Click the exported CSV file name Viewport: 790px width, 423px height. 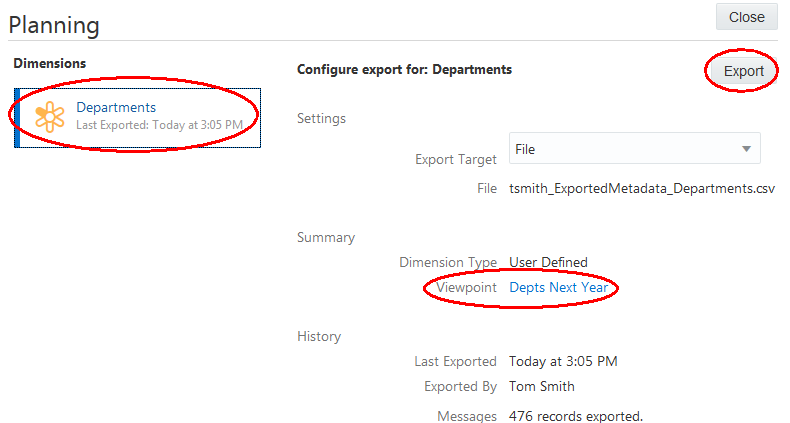click(641, 187)
